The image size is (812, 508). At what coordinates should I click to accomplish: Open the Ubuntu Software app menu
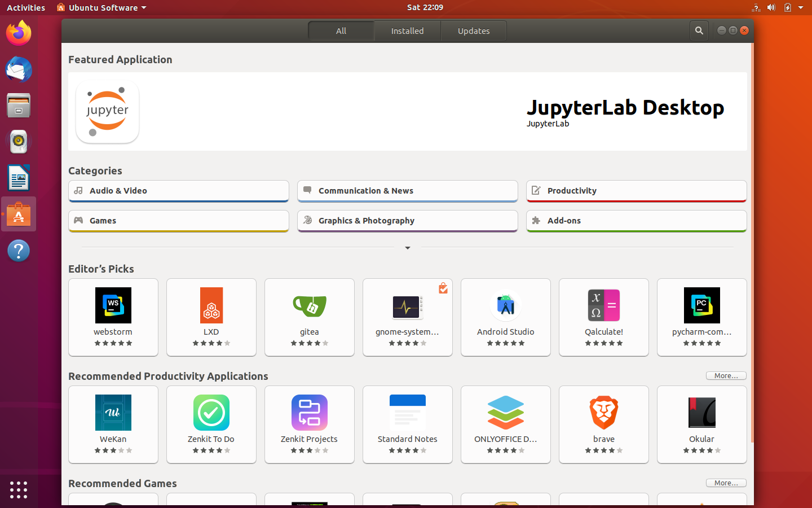[x=101, y=7]
